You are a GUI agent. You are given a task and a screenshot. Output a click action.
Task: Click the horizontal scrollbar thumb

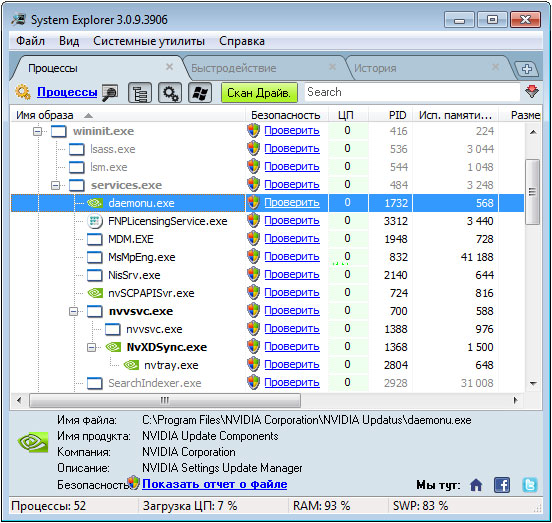coord(165,400)
